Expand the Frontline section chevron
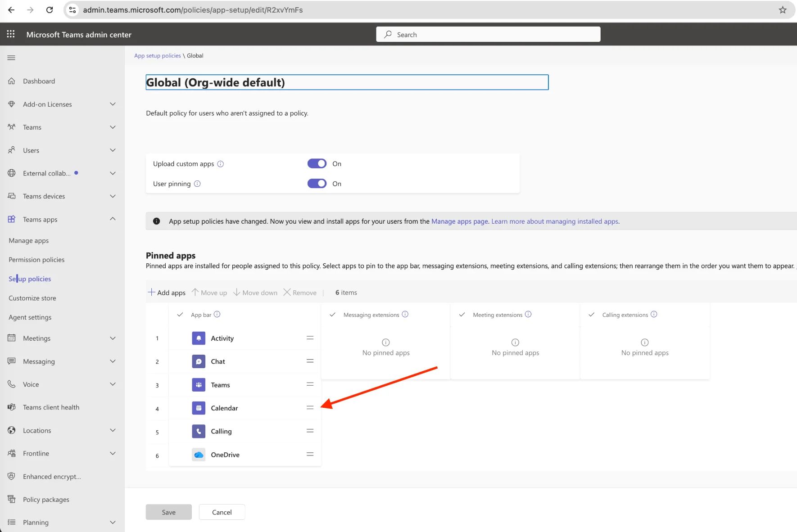 pyautogui.click(x=113, y=453)
